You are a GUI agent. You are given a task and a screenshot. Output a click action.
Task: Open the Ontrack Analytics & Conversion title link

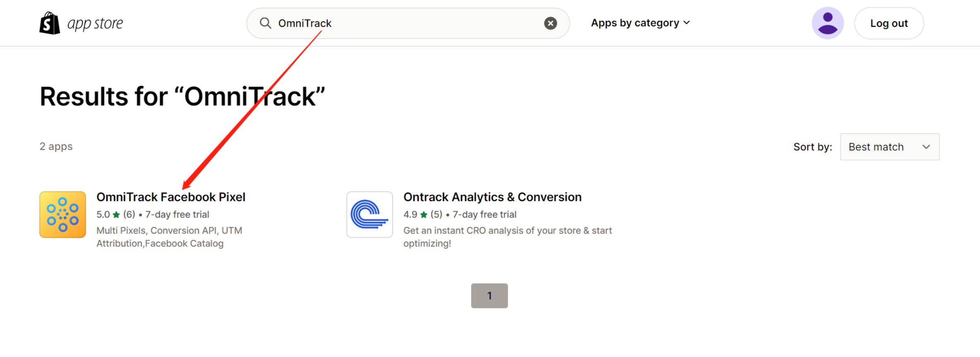492,197
